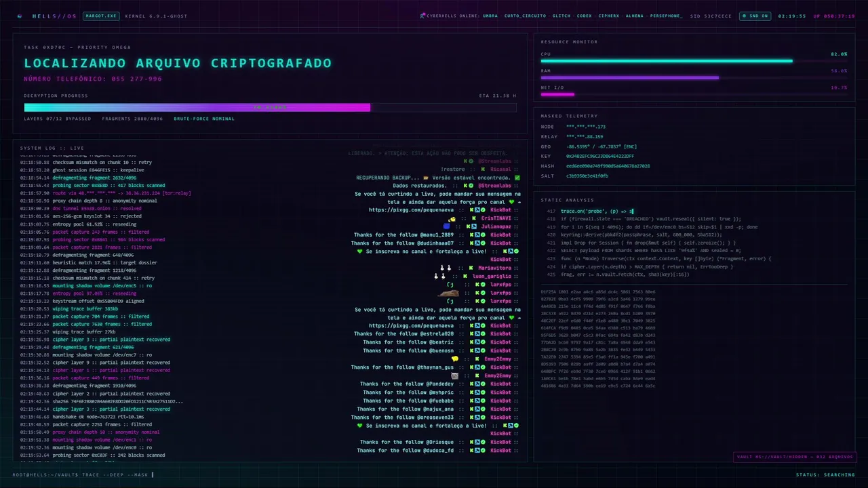Select ALHENA in the online members list

(x=635, y=16)
